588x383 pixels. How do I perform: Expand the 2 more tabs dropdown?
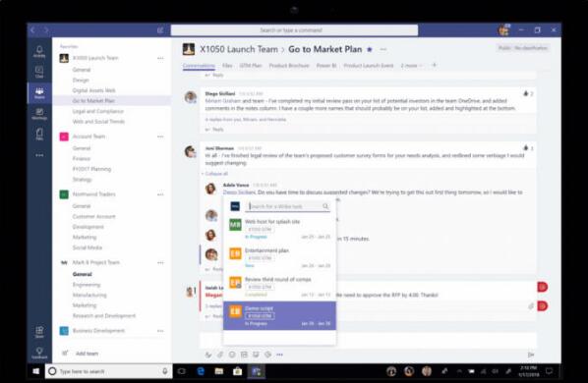click(x=411, y=66)
